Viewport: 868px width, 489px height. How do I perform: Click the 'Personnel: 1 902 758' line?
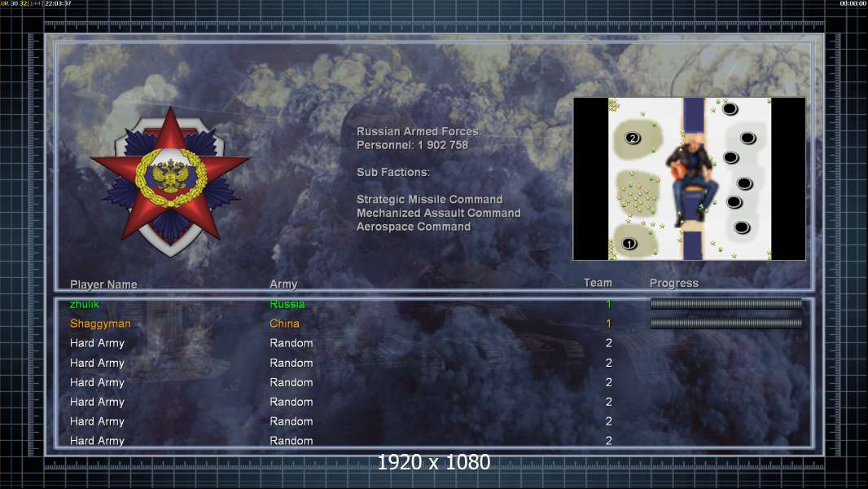tap(412, 145)
